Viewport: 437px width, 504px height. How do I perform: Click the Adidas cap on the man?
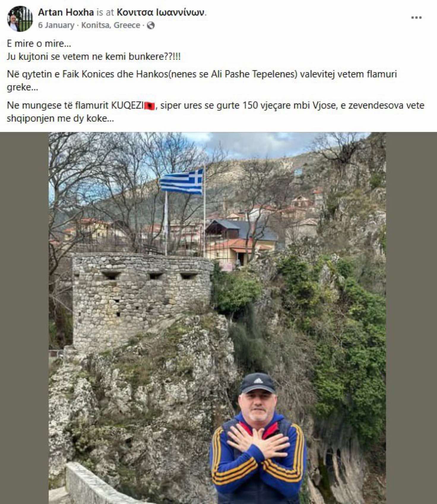coord(258,383)
